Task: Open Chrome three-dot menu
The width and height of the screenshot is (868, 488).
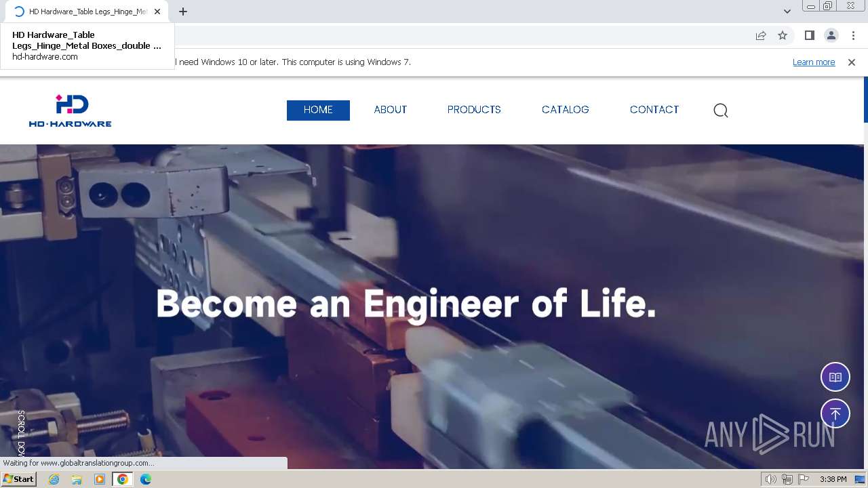Action: click(x=853, y=35)
